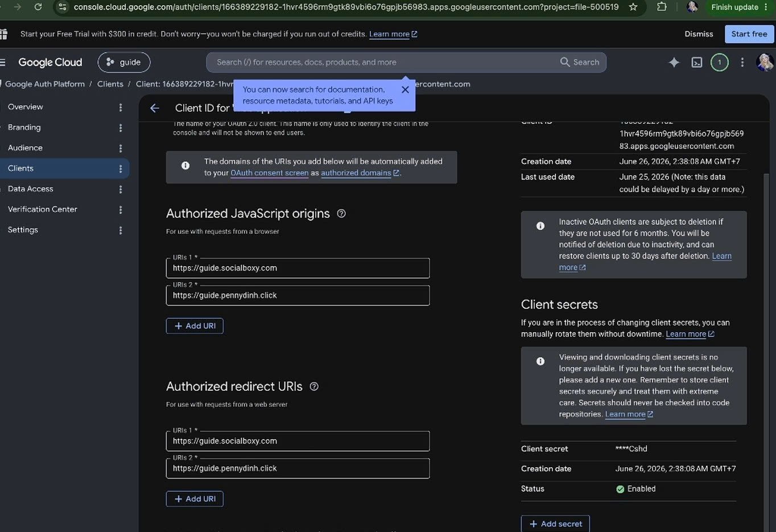Open more options for Verification Center
This screenshot has height=532, width=776.
(121, 210)
